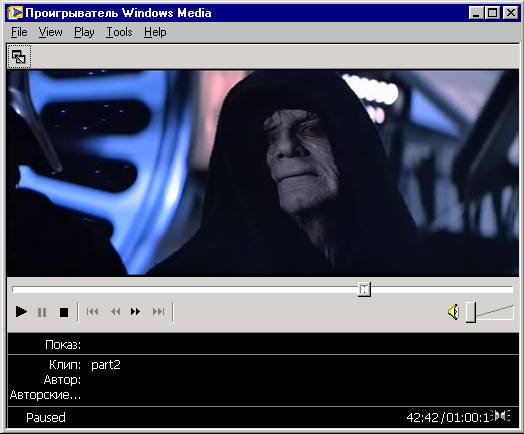524x434 pixels.
Task: Click the 'Клип:' label
Action: 65,365
